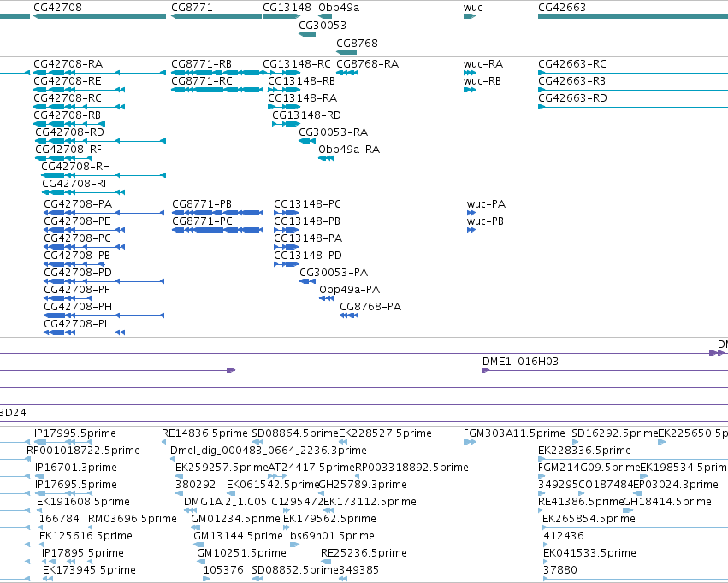This screenshot has width=728, height=583.
Task: Click protein CG42708-PI
Action: point(75,324)
